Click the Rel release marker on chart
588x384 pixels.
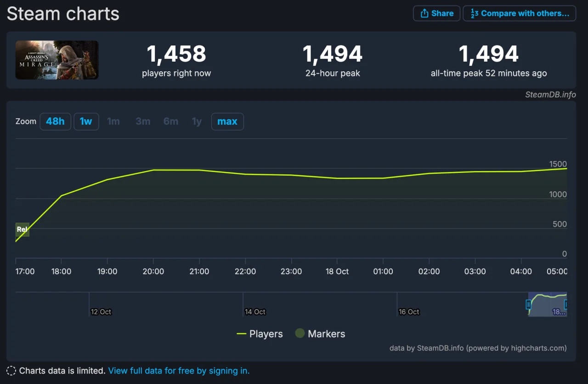22,229
